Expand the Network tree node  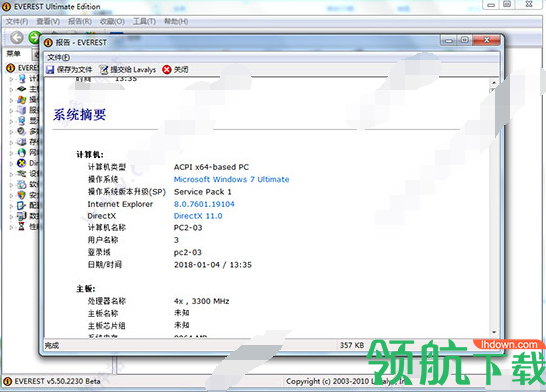coord(11,153)
